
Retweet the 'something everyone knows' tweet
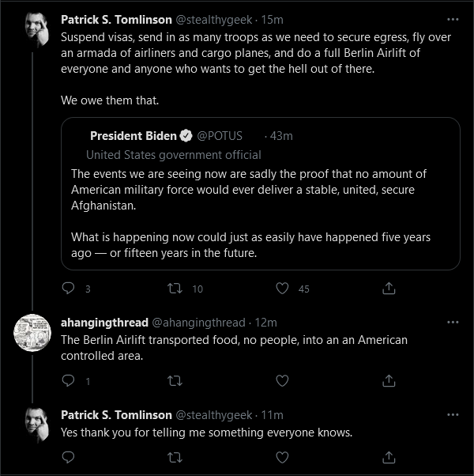pos(175,457)
